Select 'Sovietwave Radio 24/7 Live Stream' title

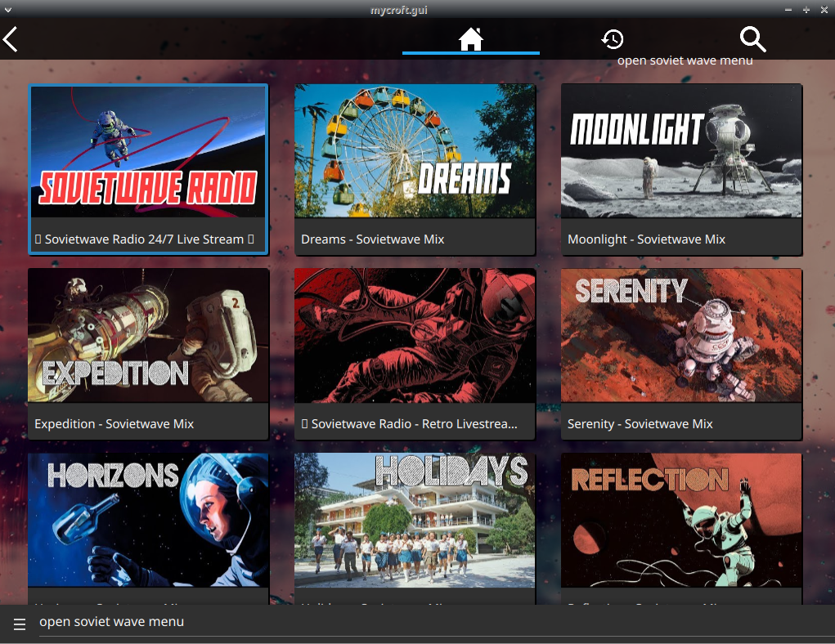click(144, 239)
